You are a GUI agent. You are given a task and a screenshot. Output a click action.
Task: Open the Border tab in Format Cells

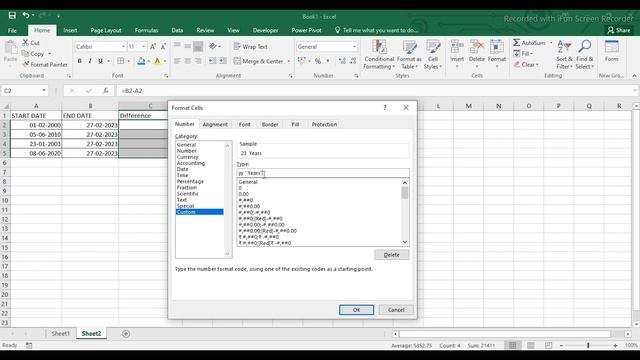(270, 124)
